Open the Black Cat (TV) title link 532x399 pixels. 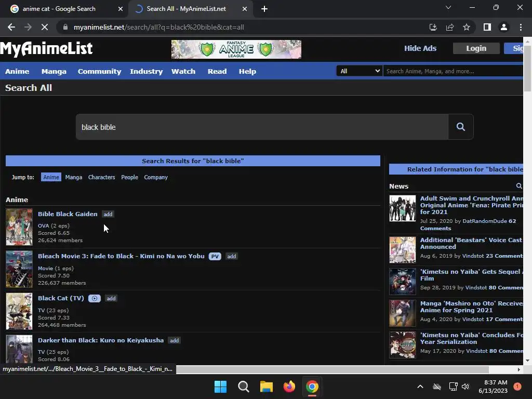(x=61, y=298)
